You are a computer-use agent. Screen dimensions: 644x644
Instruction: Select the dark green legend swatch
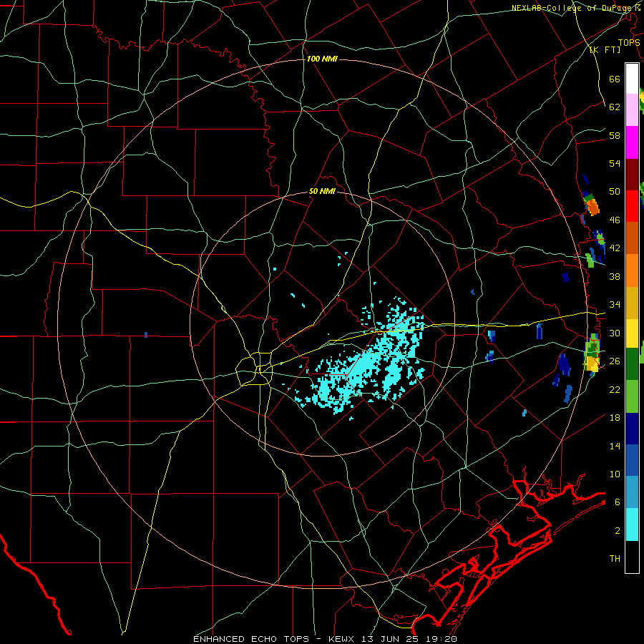point(632,364)
